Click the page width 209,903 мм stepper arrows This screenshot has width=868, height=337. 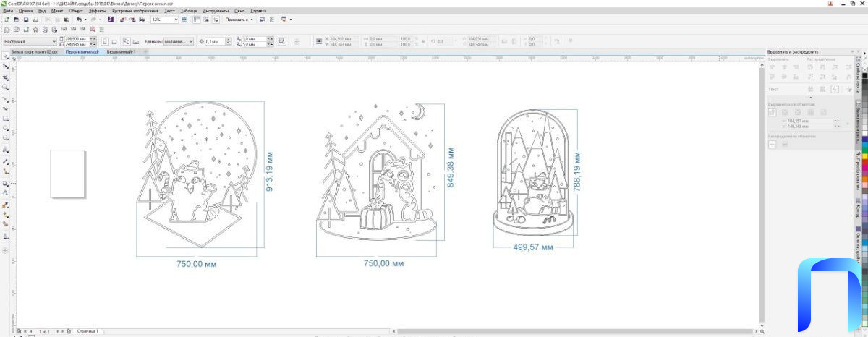[x=93, y=38]
